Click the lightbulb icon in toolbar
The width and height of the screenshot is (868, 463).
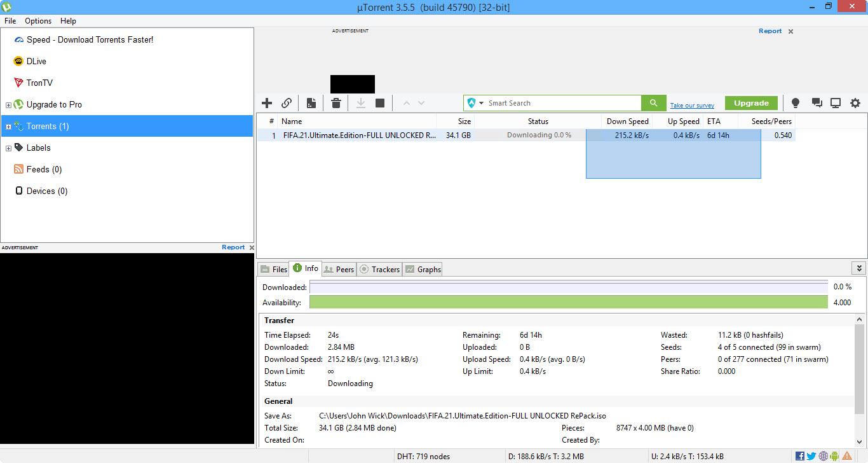pos(795,103)
